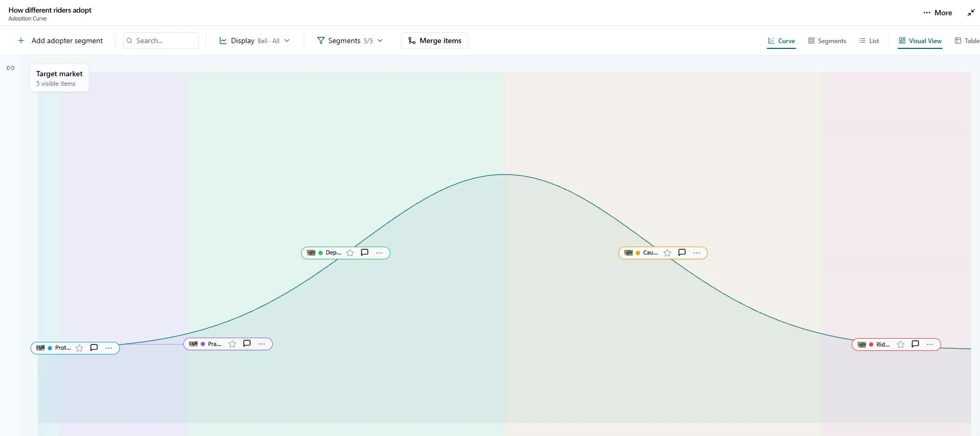Switch to the Curve tab

(781, 41)
